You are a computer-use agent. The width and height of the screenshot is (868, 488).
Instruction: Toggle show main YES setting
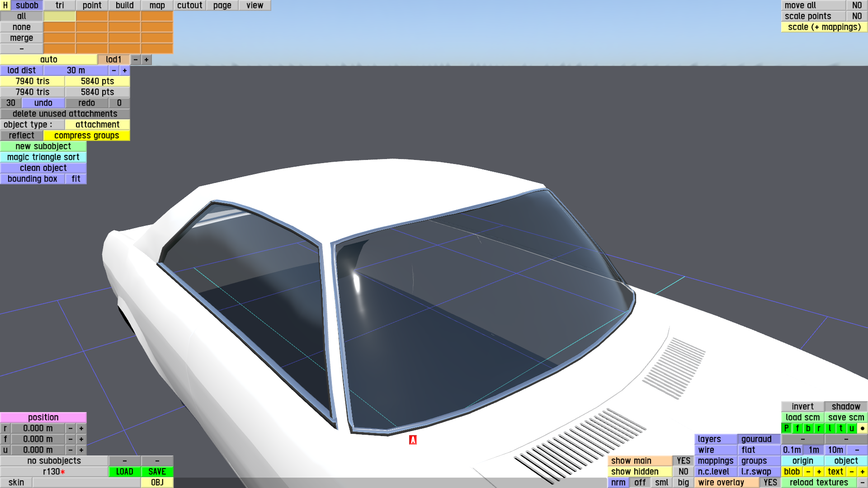683,460
